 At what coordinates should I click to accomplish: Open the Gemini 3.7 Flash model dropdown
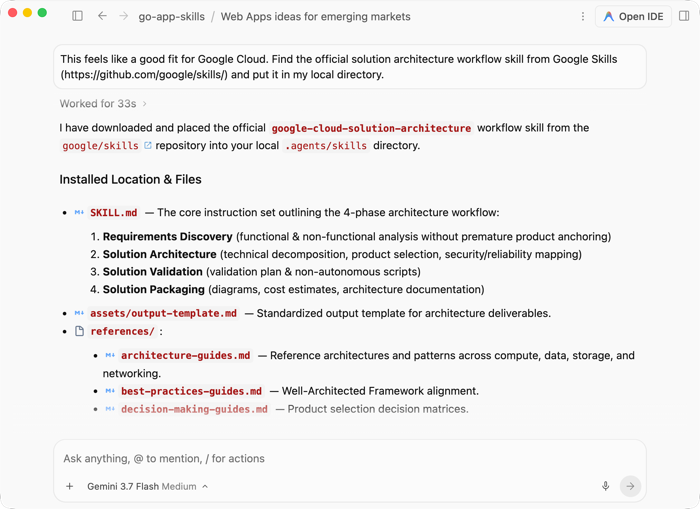point(148,486)
